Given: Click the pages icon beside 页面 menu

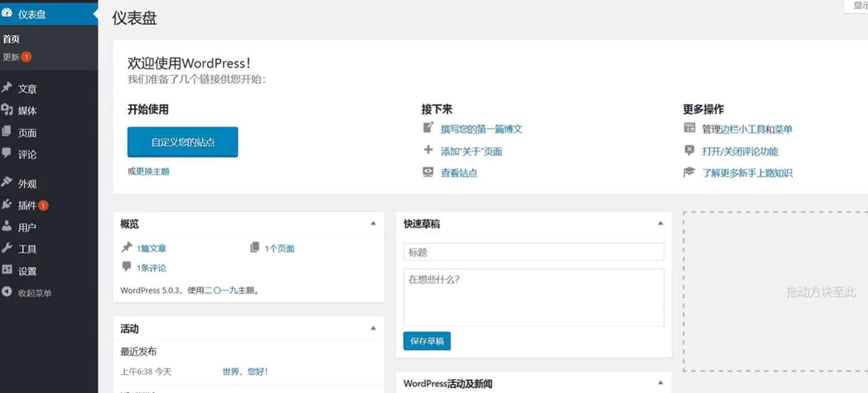Looking at the screenshot, I should click(x=7, y=132).
